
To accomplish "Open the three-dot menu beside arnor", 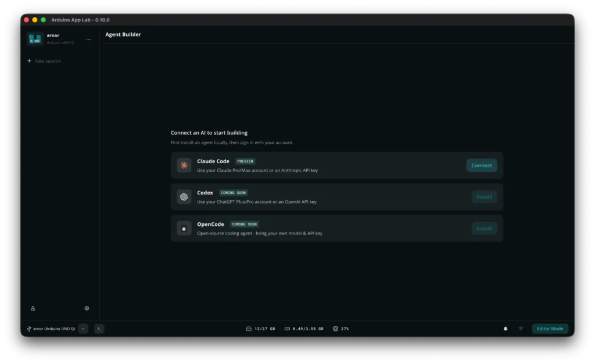I will pos(88,39).
